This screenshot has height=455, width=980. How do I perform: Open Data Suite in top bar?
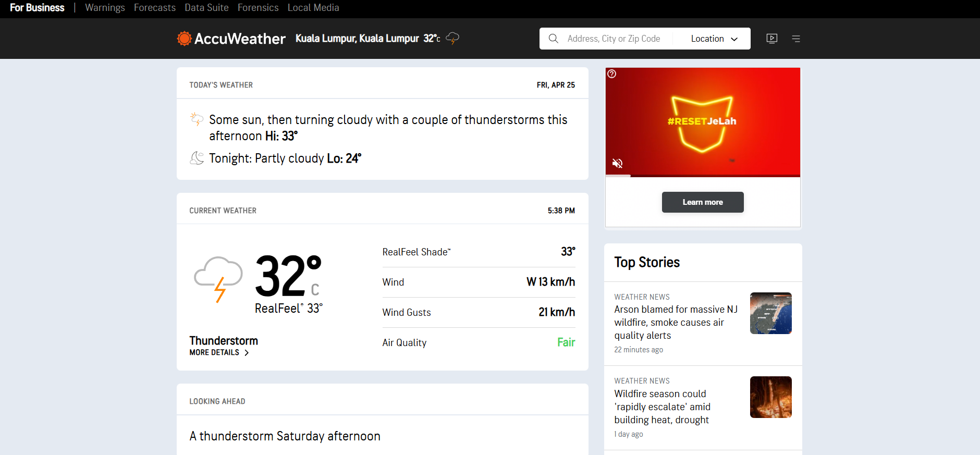click(206, 8)
